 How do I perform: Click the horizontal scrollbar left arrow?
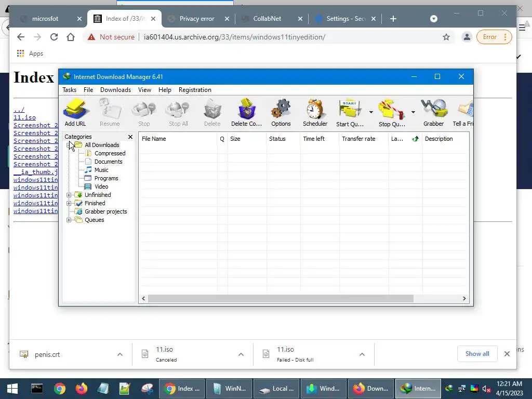(143, 299)
